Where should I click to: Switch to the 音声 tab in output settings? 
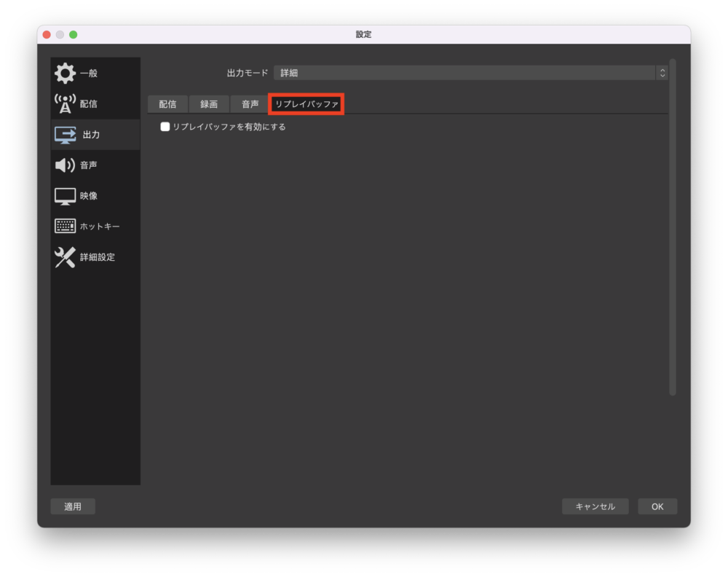(250, 104)
